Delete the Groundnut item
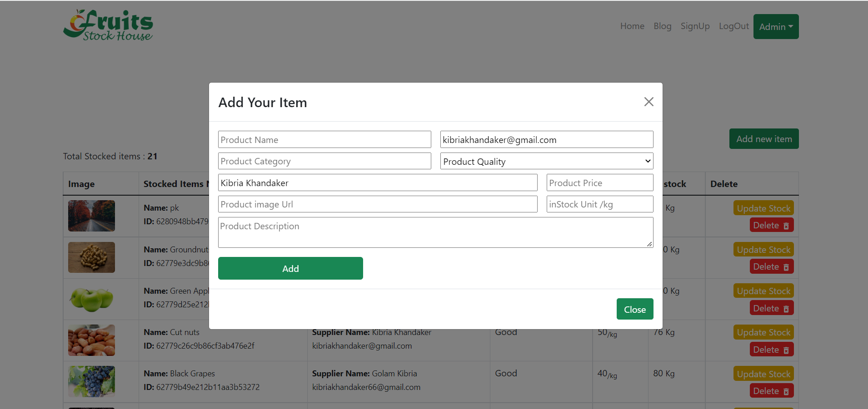This screenshot has width=868, height=409. (772, 266)
